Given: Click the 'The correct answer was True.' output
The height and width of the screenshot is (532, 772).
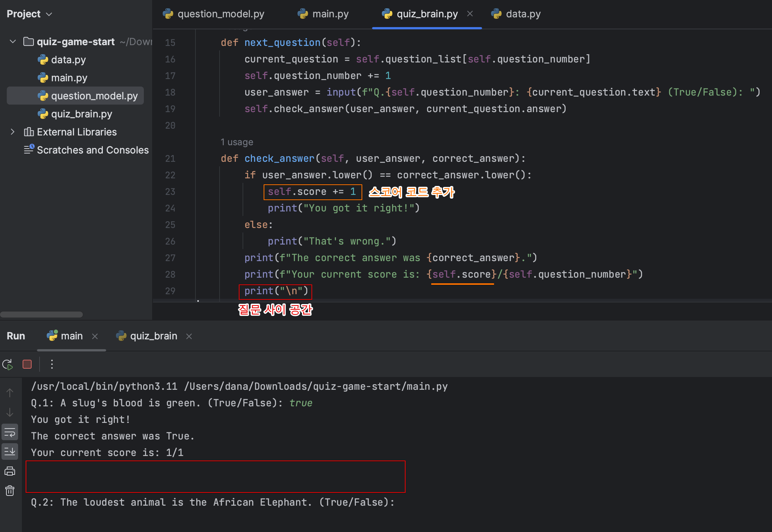Looking at the screenshot, I should pos(113,436).
